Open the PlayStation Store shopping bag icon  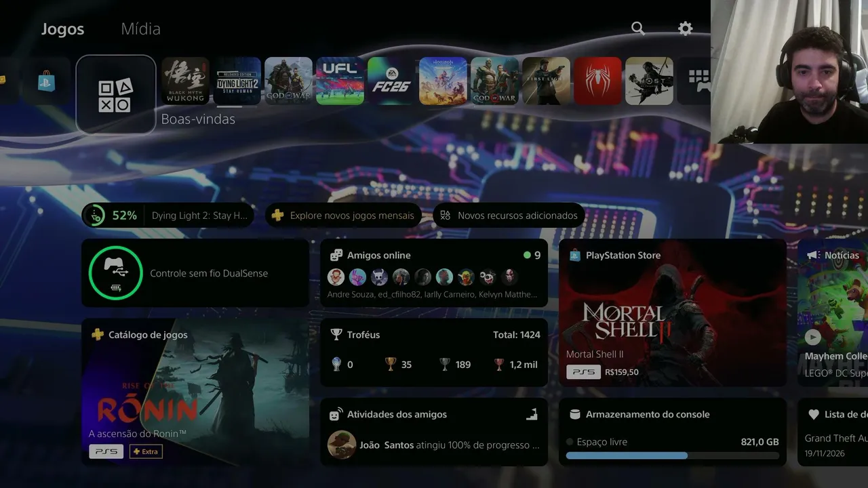[47, 81]
